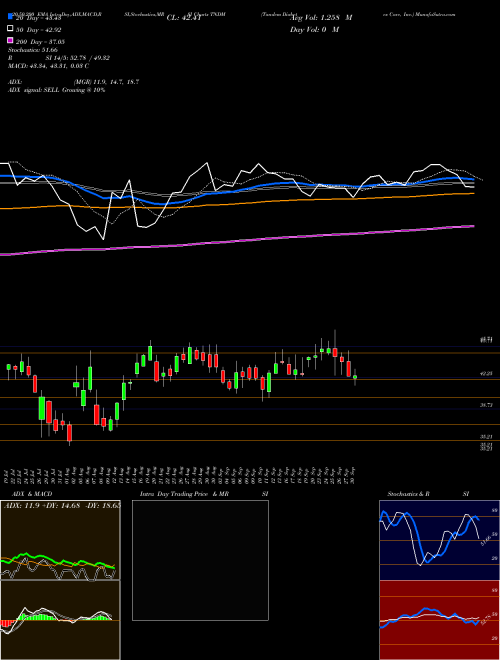Click the MunafaSutra.com site label in the header
Image resolution: width=500 pixels, height=660 pixels.
435,14
